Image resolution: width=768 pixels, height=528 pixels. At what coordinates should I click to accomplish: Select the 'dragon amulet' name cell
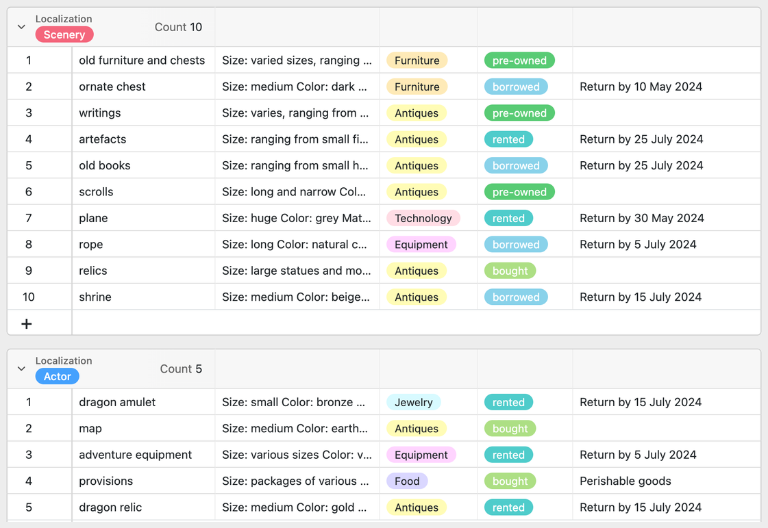coord(117,403)
